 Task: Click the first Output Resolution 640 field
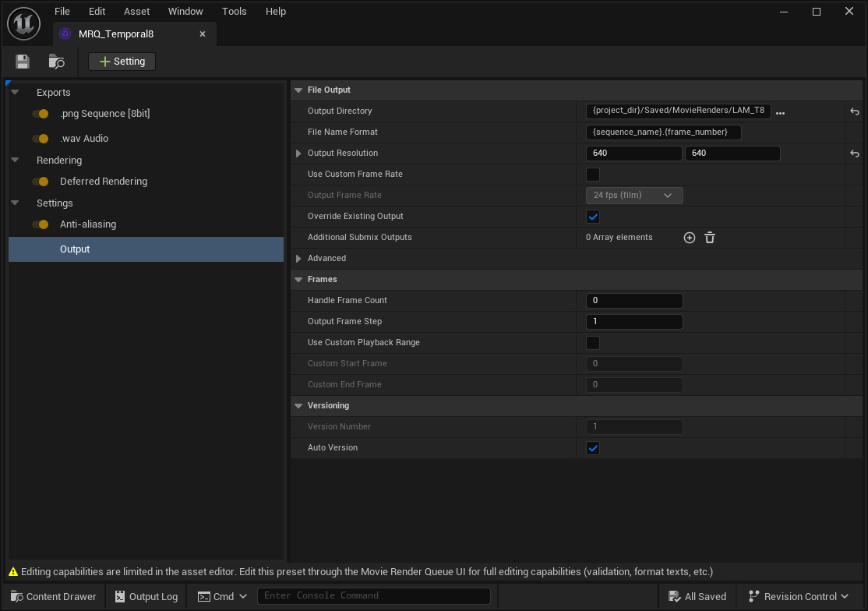pyautogui.click(x=633, y=154)
